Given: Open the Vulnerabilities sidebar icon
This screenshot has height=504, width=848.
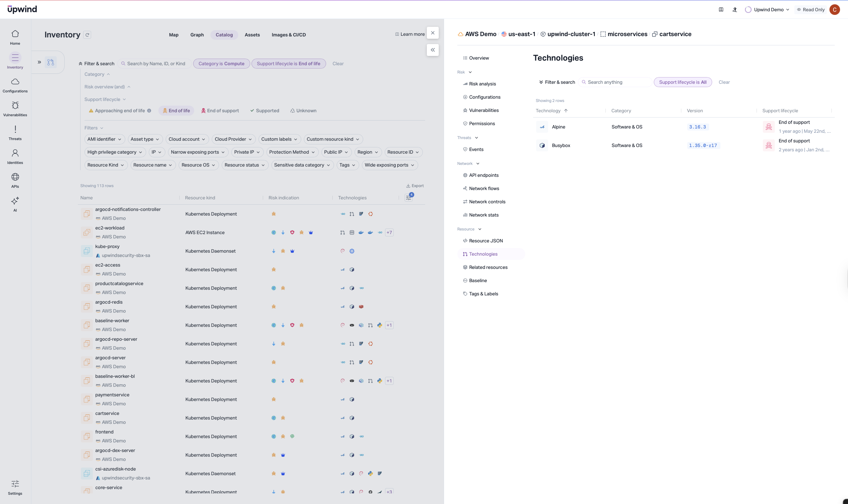Looking at the screenshot, I should pyautogui.click(x=15, y=106).
